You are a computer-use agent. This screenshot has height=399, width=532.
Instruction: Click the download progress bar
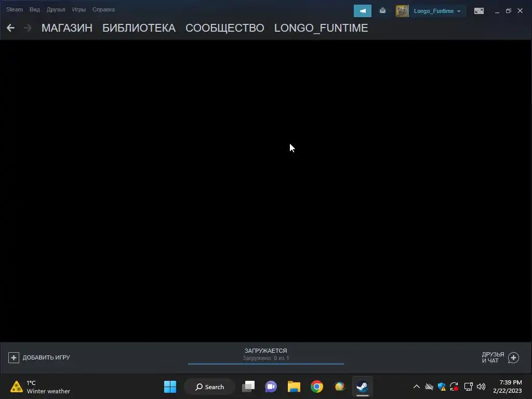265,364
